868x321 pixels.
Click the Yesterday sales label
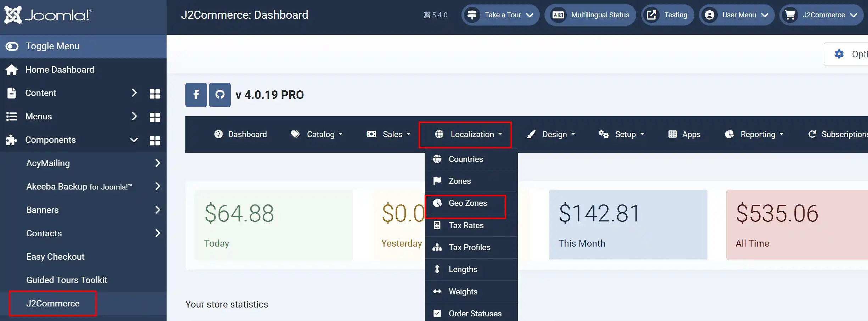click(x=402, y=243)
